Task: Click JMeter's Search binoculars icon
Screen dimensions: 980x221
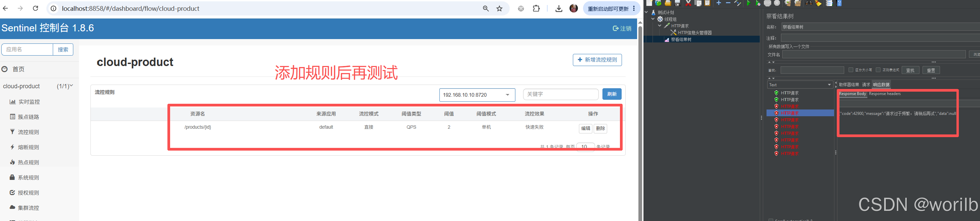Action: [809, 3]
